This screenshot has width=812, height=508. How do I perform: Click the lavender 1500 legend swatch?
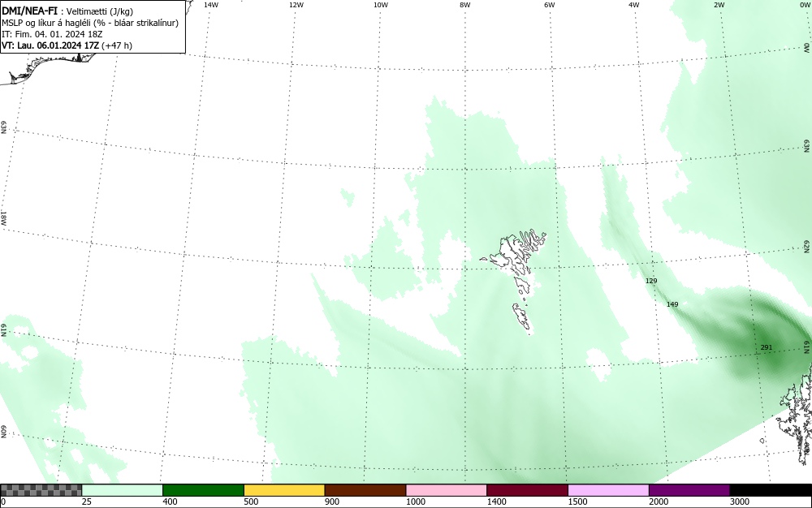(x=608, y=490)
